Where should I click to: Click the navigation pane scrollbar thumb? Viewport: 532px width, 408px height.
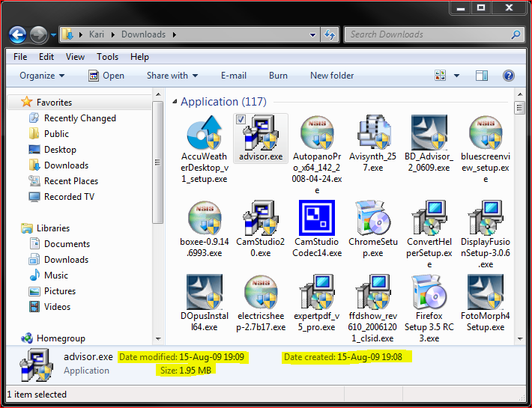[x=157, y=162]
